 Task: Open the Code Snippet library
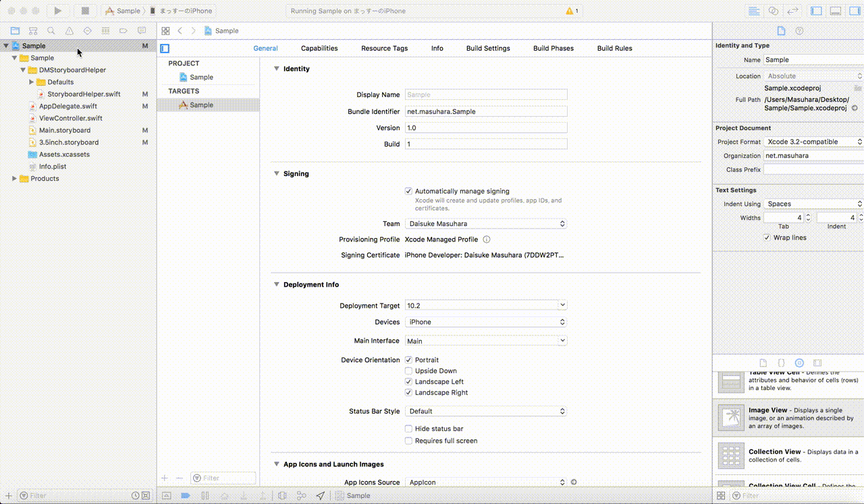pyautogui.click(x=782, y=363)
